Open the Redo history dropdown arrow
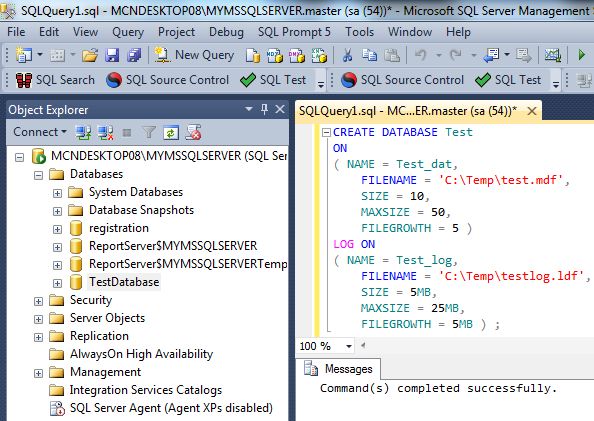594x421 pixels. (474, 55)
